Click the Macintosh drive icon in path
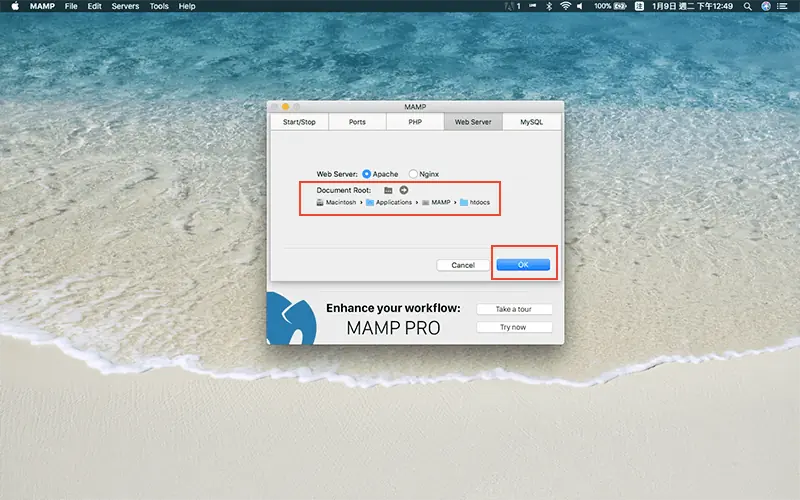The width and height of the screenshot is (800, 500). (x=320, y=203)
